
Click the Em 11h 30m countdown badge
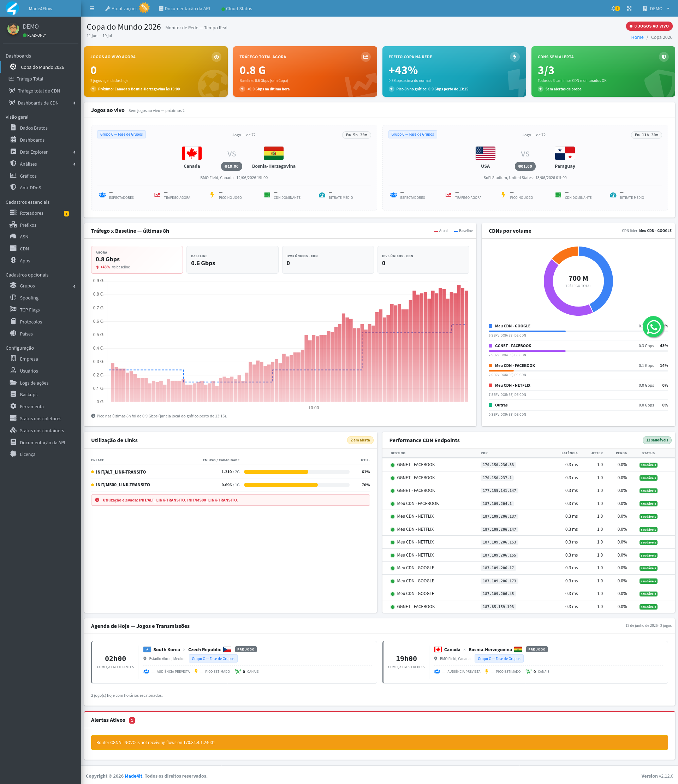646,135
